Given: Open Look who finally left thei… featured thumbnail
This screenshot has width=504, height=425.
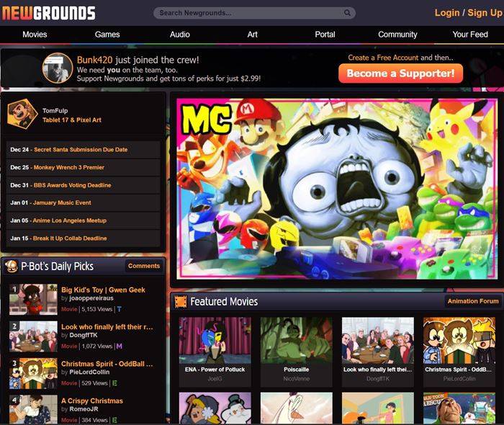Looking at the screenshot, I should (378, 341).
